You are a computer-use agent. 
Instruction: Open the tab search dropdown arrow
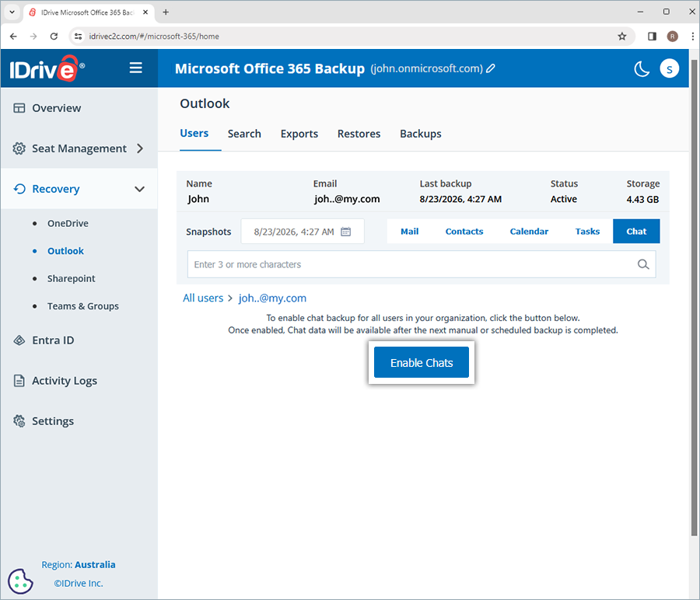click(12, 12)
